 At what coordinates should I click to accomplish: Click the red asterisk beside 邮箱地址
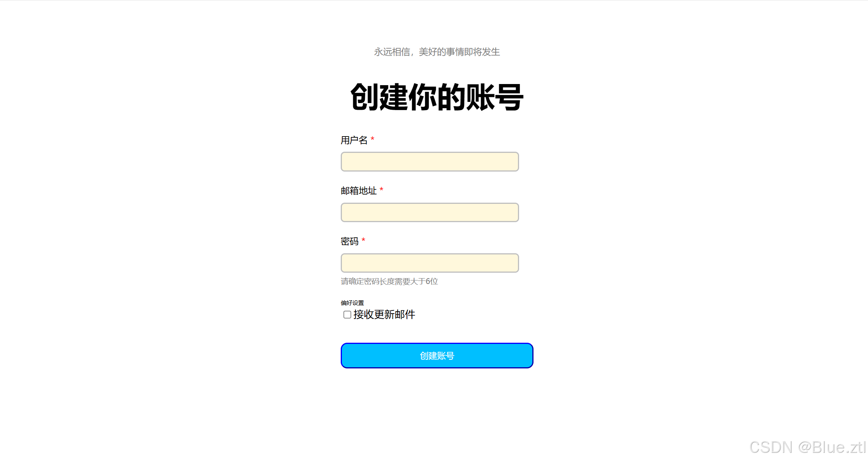[x=381, y=189]
